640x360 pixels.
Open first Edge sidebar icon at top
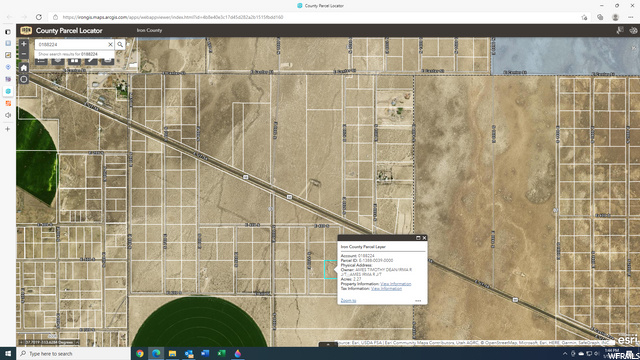8,31
